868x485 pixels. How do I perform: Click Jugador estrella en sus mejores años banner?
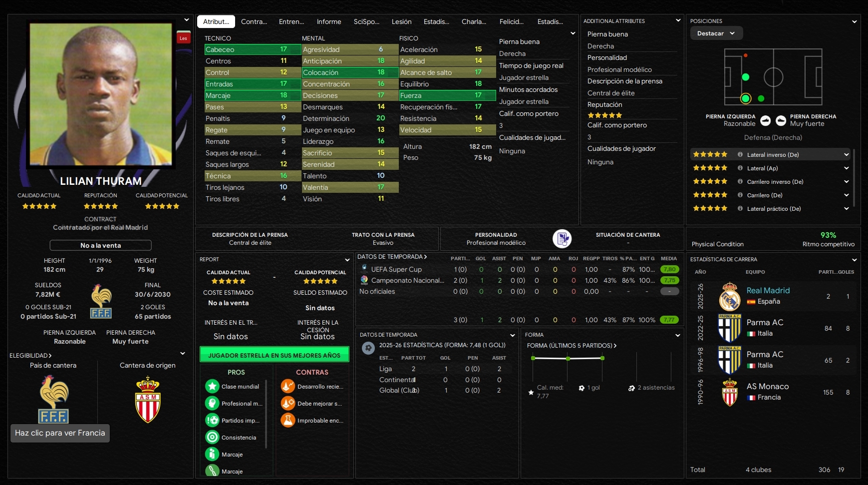click(x=275, y=355)
